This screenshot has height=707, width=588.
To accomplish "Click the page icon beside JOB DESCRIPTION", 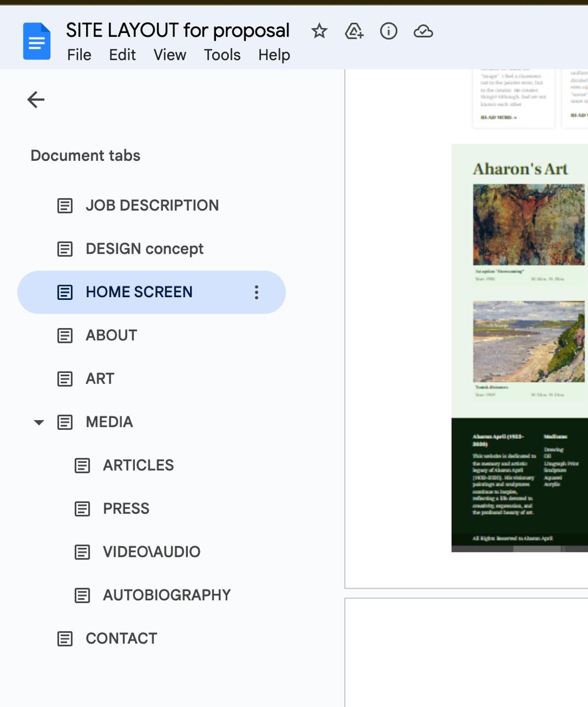I will (x=65, y=205).
